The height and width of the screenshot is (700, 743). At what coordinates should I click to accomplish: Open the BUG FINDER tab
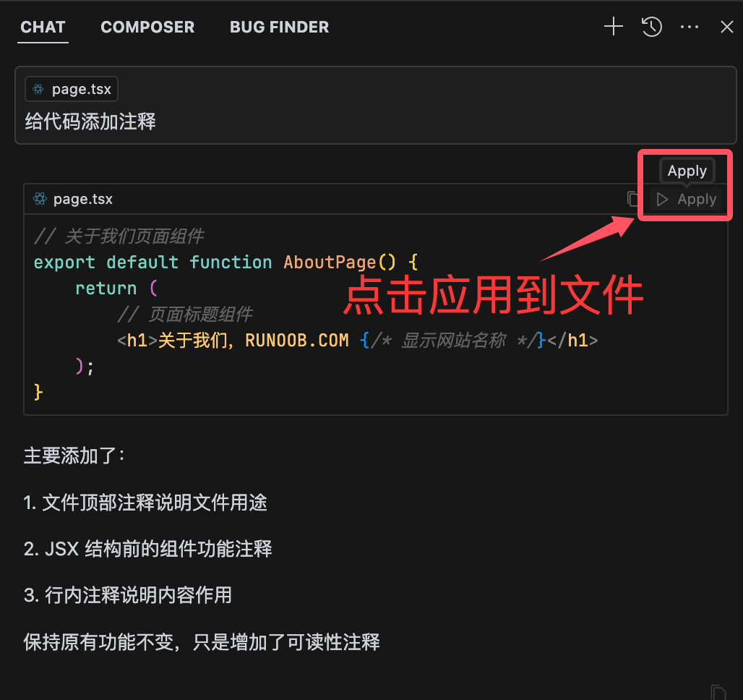coord(279,27)
